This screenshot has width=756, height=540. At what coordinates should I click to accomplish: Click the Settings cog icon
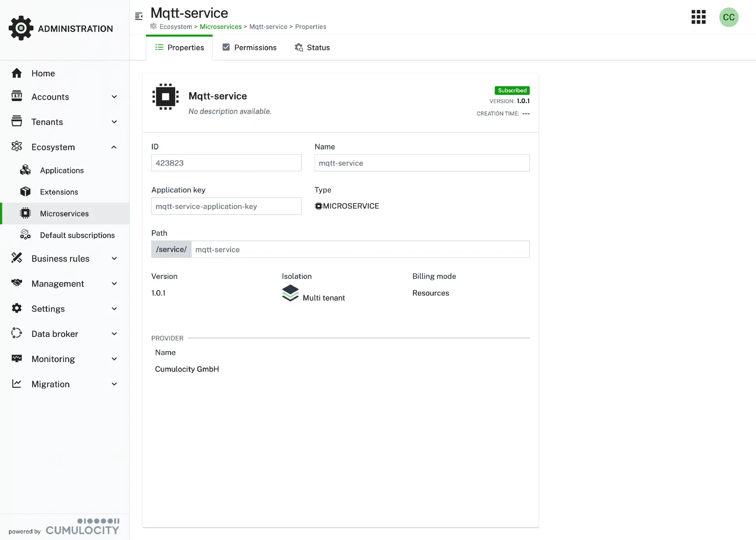coord(17,308)
